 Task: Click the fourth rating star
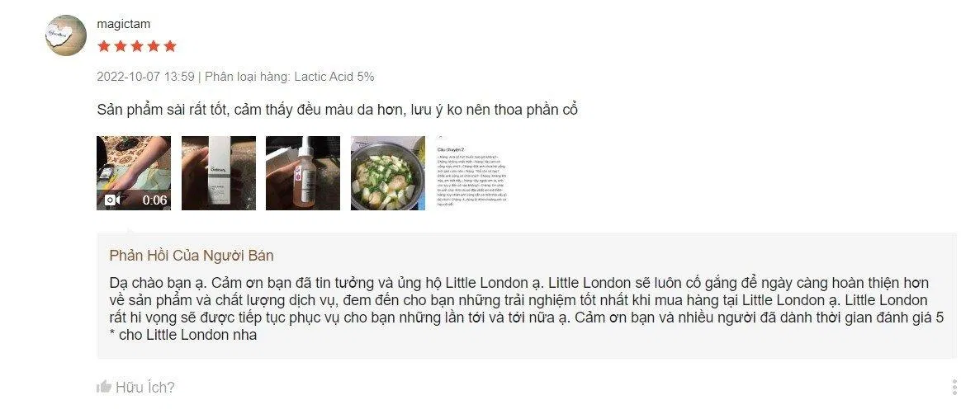tap(154, 46)
